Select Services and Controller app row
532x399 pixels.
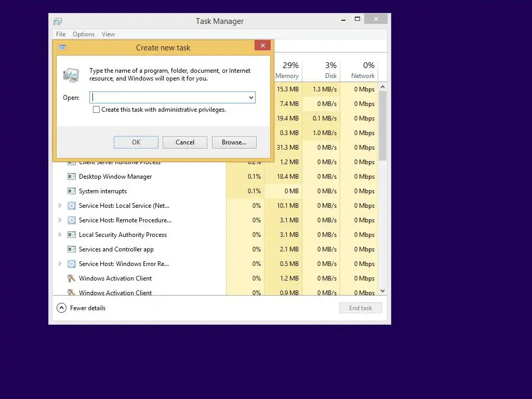click(x=215, y=249)
